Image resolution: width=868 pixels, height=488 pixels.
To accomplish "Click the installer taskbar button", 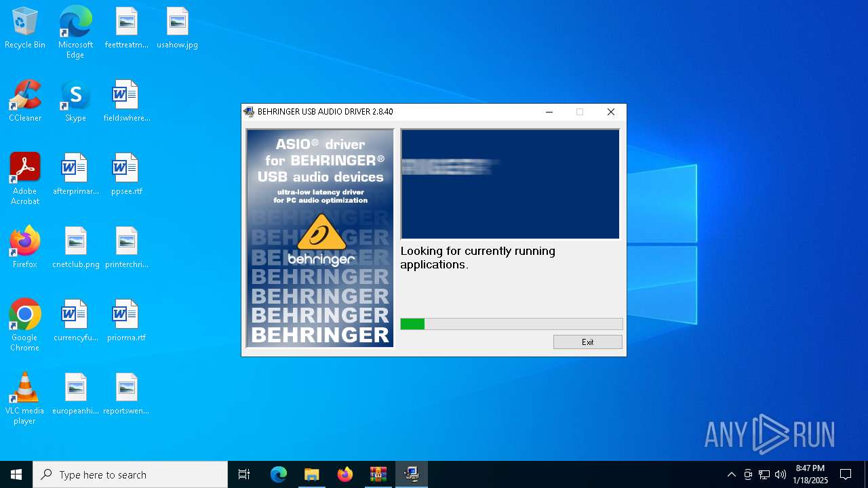I will coord(412,474).
